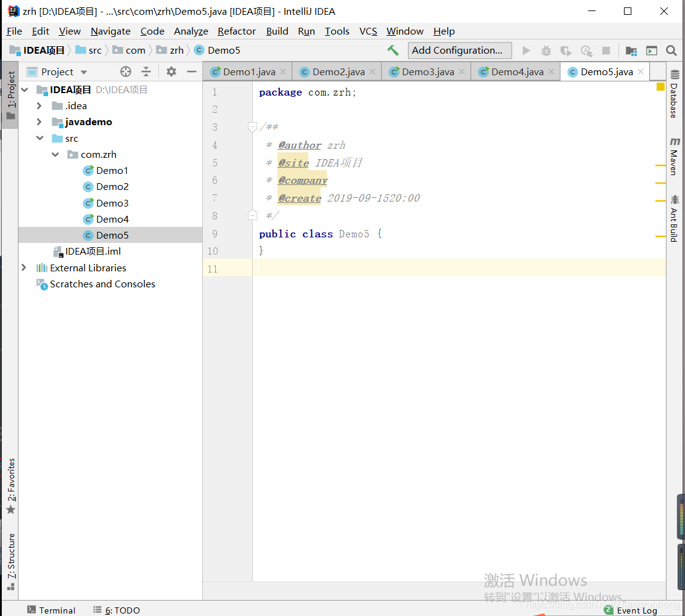Open the Event Log
Image resolution: width=685 pixels, height=616 pixels.
(x=631, y=610)
